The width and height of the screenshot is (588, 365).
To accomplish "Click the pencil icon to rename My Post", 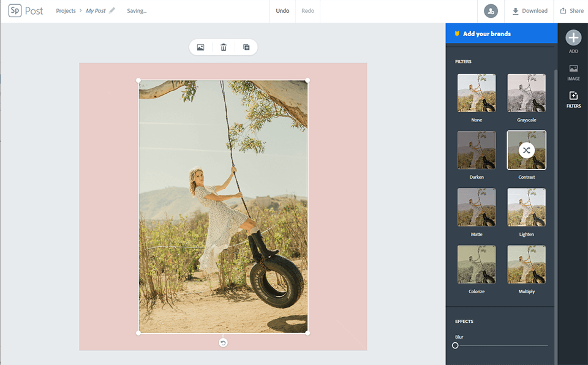I will (112, 11).
